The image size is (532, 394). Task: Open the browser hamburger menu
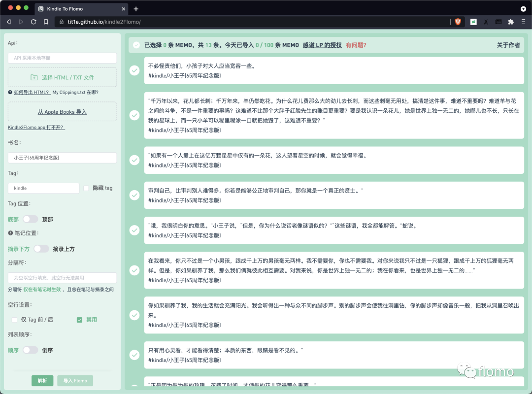523,22
